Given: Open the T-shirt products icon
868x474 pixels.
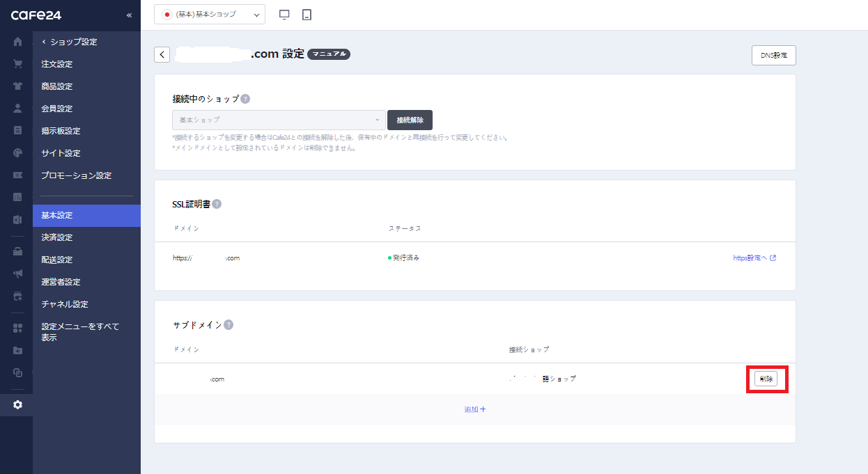Looking at the screenshot, I should 17,86.
